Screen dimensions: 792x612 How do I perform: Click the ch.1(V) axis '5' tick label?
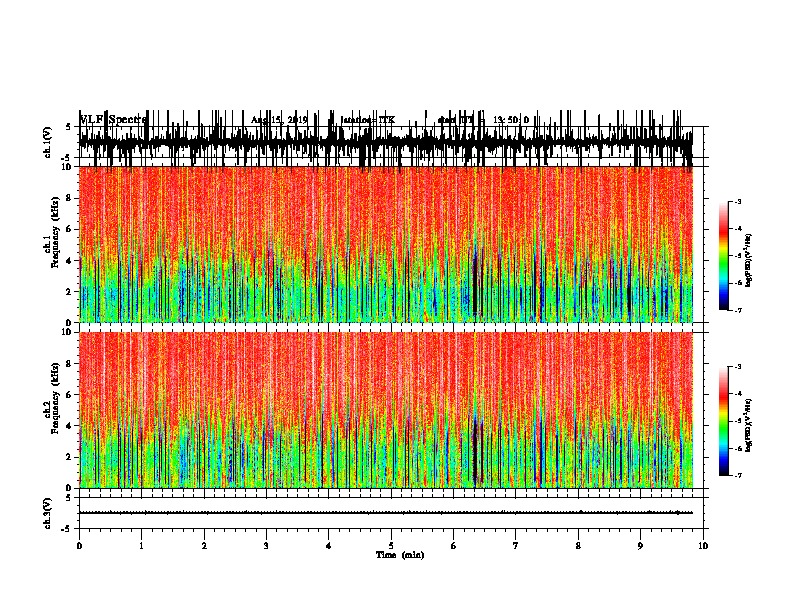tap(68, 127)
